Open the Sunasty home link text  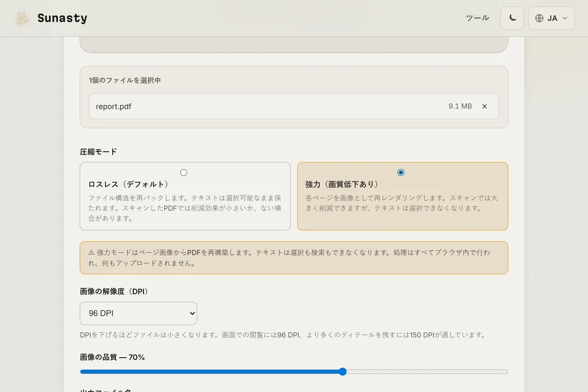[62, 18]
